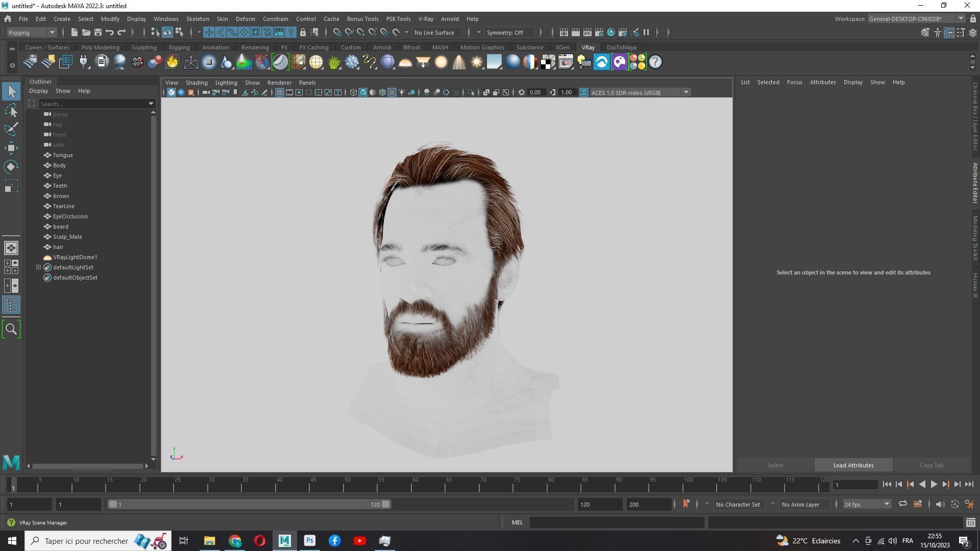Open the Skeleton menu
The height and width of the screenshot is (551, 980).
[198, 19]
